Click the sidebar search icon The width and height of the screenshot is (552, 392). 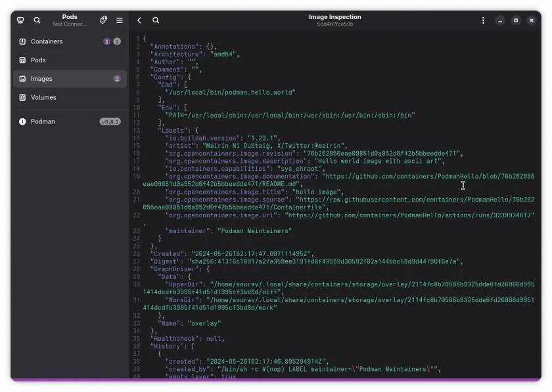[x=37, y=20]
